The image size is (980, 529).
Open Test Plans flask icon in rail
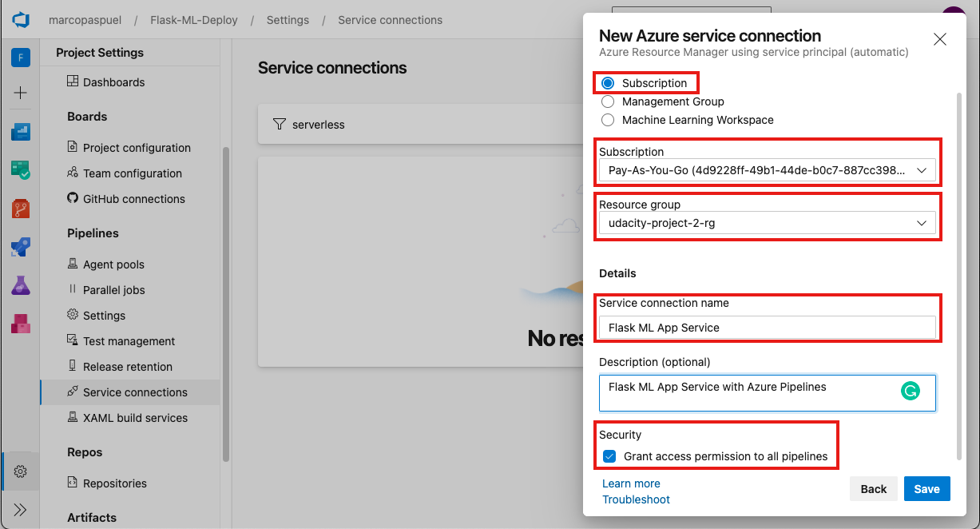click(20, 285)
